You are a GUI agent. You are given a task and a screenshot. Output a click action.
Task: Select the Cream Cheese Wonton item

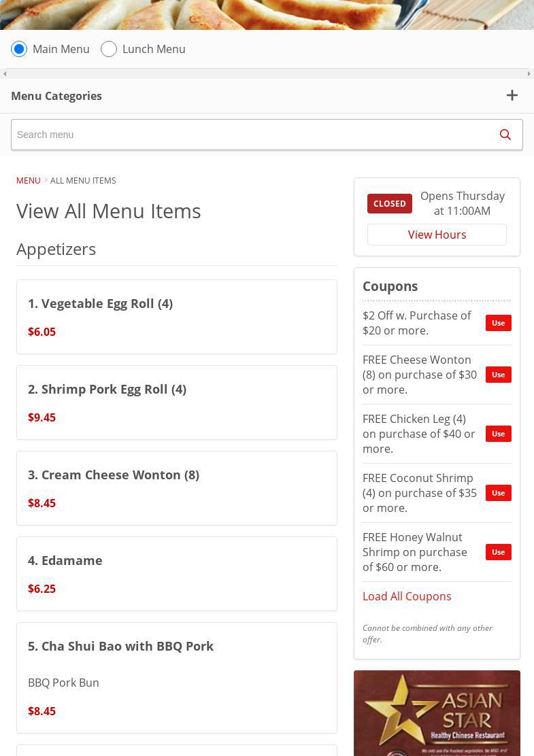click(176, 488)
